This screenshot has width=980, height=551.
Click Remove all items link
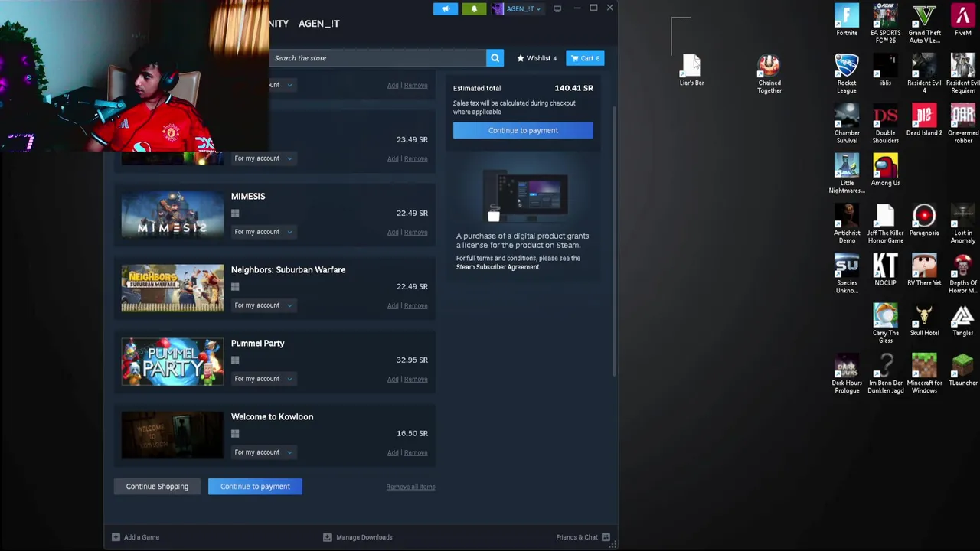click(x=410, y=487)
